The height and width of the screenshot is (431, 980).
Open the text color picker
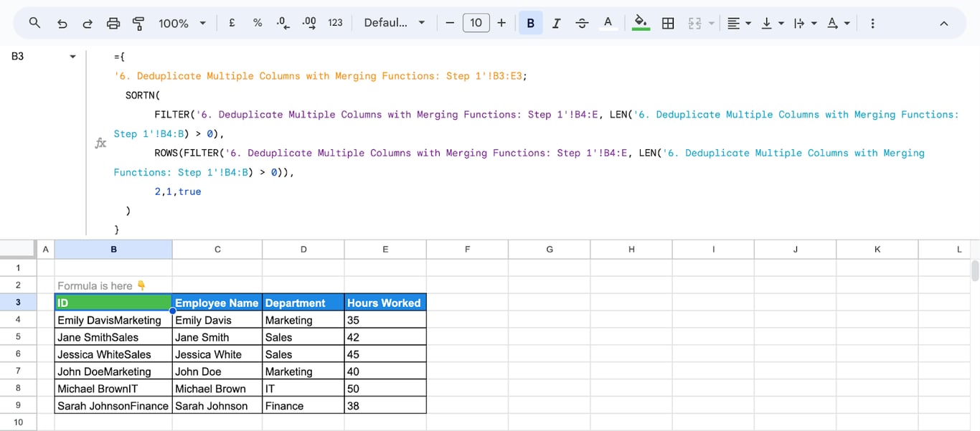click(x=608, y=23)
